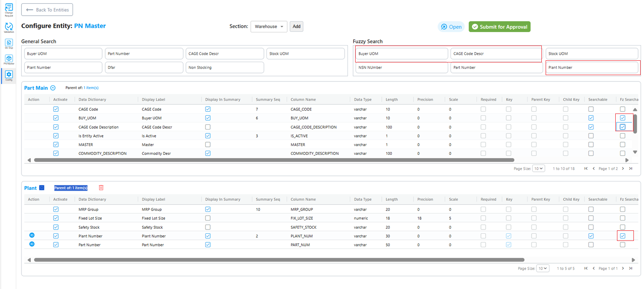644x289 pixels.
Task: Click the Open status button
Action: pos(451,27)
